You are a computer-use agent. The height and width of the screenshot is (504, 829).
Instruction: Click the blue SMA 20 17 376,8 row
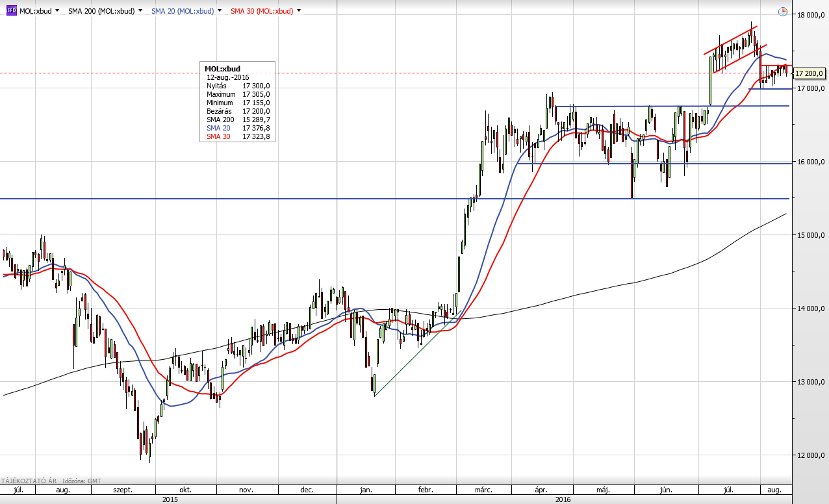[x=238, y=128]
